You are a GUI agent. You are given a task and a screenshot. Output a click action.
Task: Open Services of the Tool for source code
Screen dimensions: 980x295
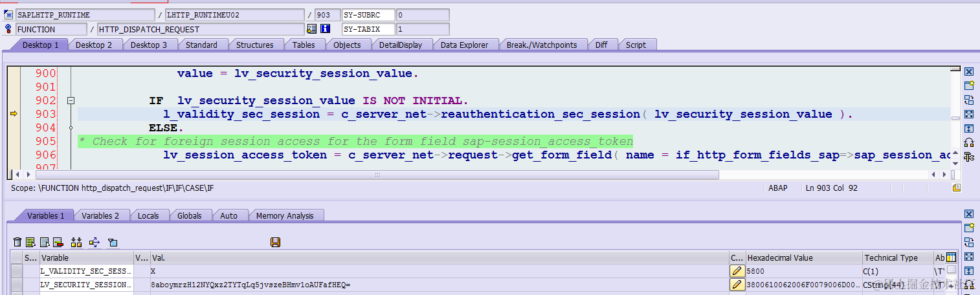click(969, 142)
